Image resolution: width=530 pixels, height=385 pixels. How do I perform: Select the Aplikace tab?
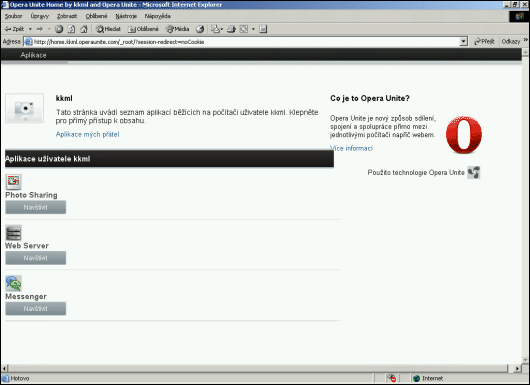(33, 55)
